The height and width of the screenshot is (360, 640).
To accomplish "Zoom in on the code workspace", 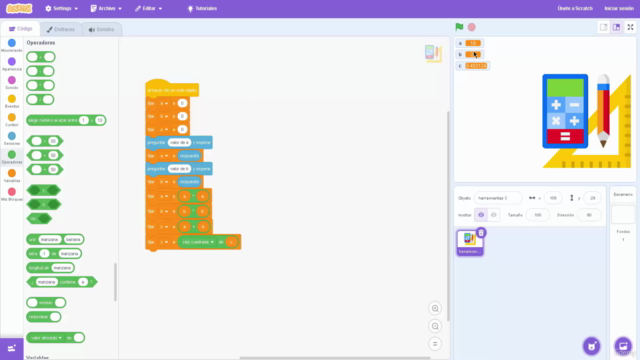I will pyautogui.click(x=435, y=309).
